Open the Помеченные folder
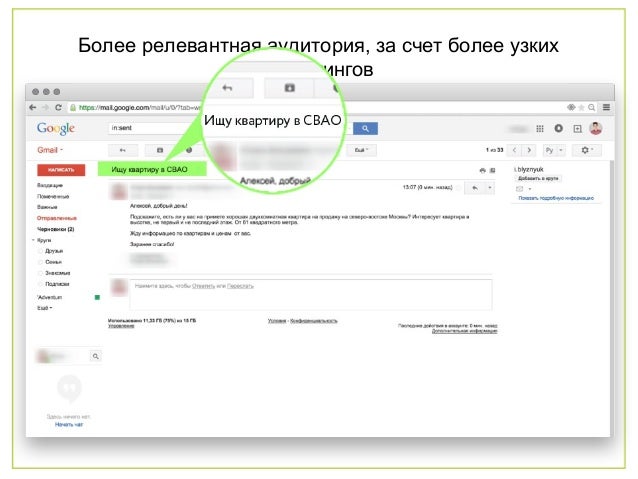638x479 pixels. coord(53,196)
